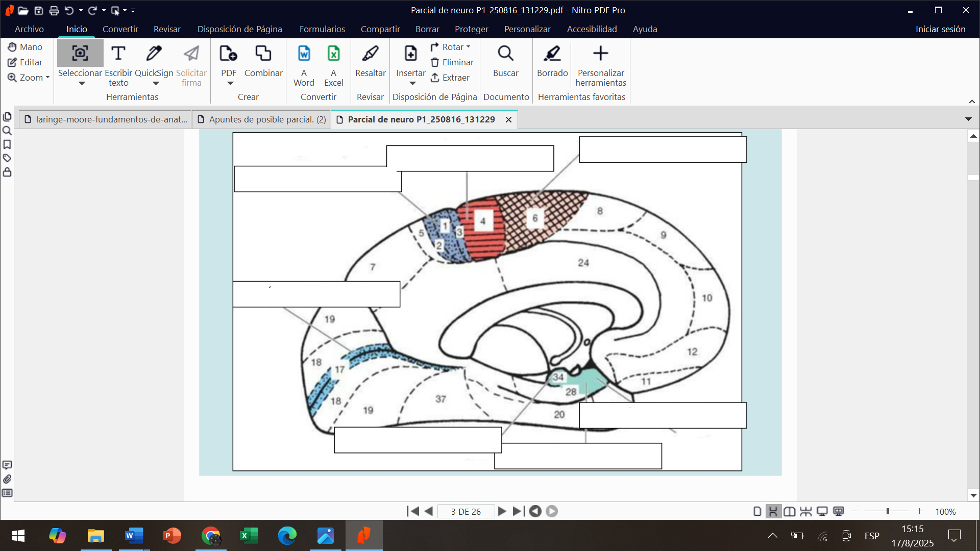The width and height of the screenshot is (980, 551).
Task: Open the Buscar search tool
Action: (x=505, y=61)
